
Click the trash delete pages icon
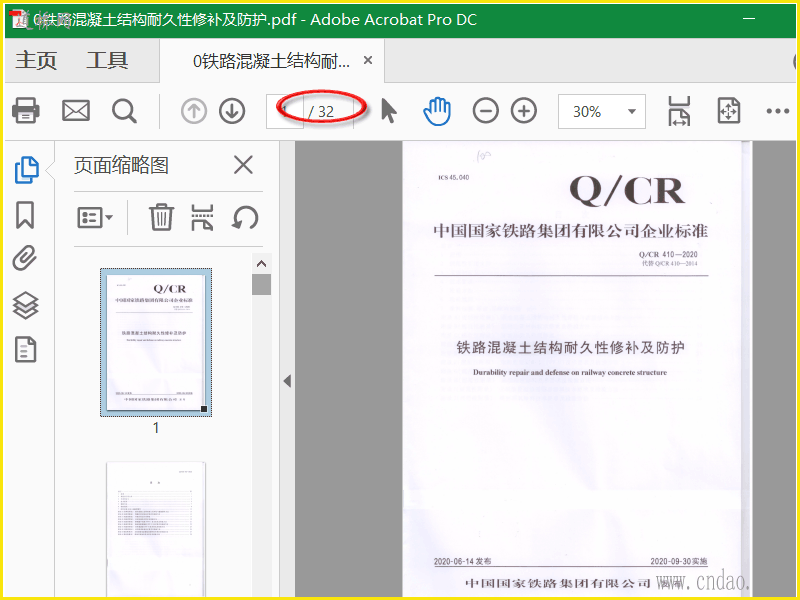coord(161,217)
